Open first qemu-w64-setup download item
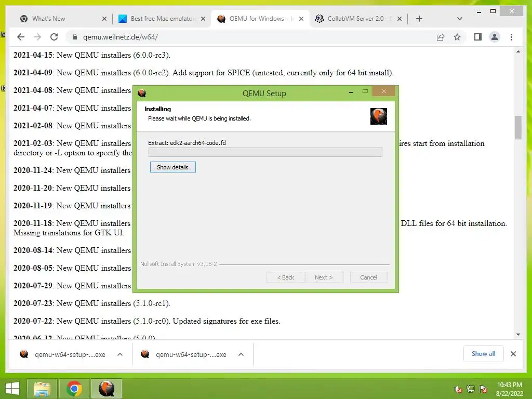 click(x=64, y=354)
